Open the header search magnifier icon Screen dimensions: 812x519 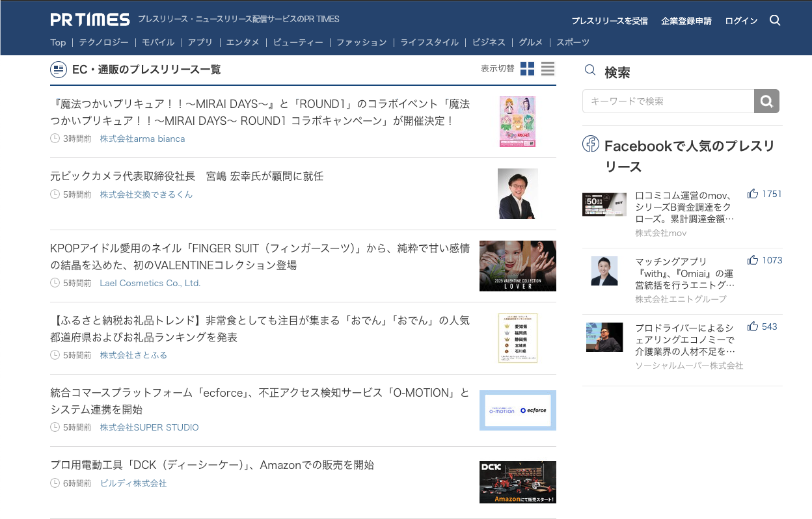[775, 20]
